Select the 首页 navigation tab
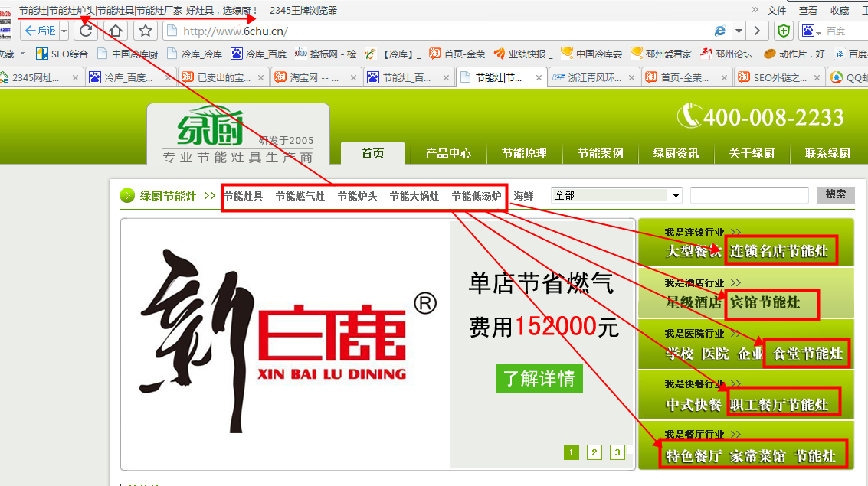The width and height of the screenshot is (868, 486). (372, 153)
